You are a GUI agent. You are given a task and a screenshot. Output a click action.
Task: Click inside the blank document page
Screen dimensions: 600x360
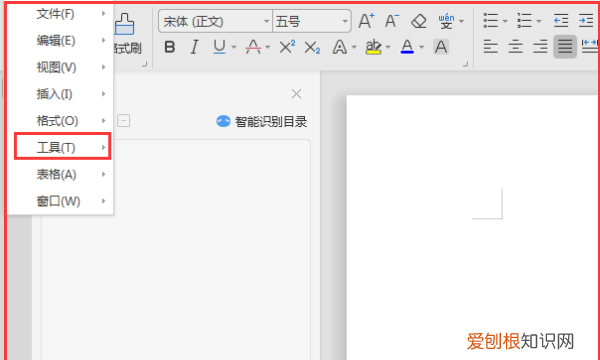tap(472, 227)
